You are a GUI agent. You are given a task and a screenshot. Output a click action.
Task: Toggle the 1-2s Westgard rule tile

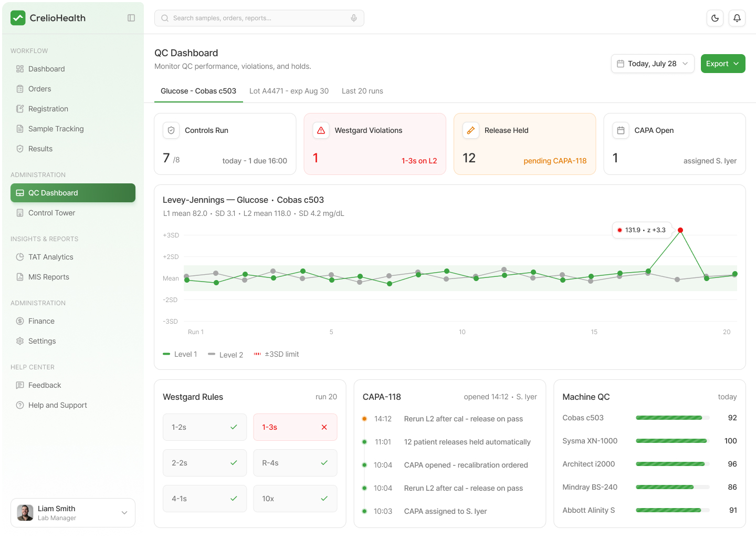[205, 427]
